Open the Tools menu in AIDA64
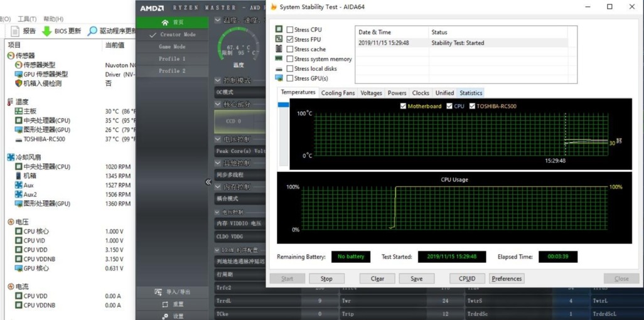 (27, 19)
